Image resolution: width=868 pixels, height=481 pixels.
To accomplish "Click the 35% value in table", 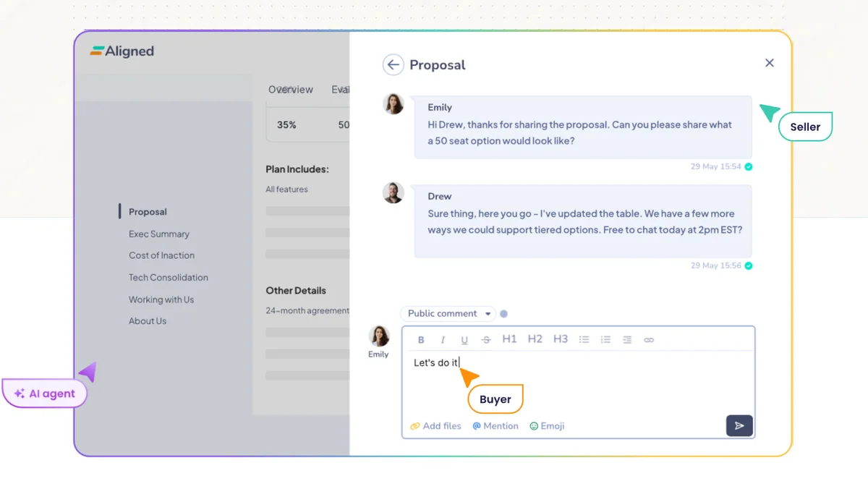I will pyautogui.click(x=286, y=124).
